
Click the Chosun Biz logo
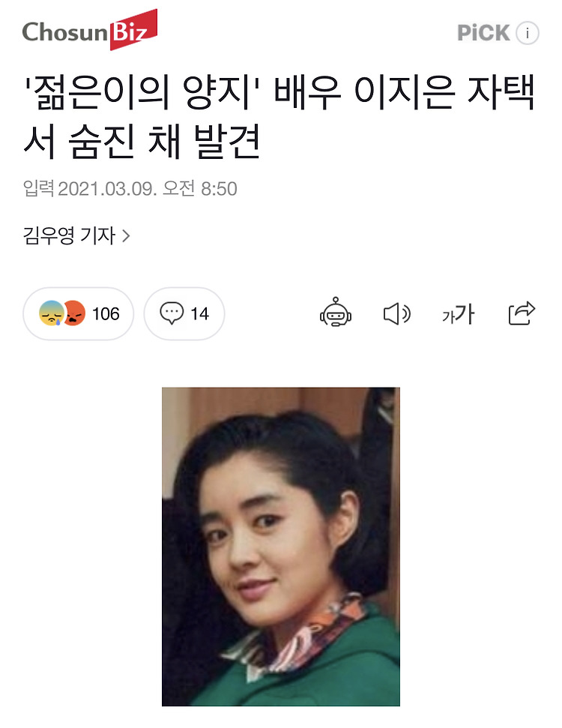(x=90, y=30)
